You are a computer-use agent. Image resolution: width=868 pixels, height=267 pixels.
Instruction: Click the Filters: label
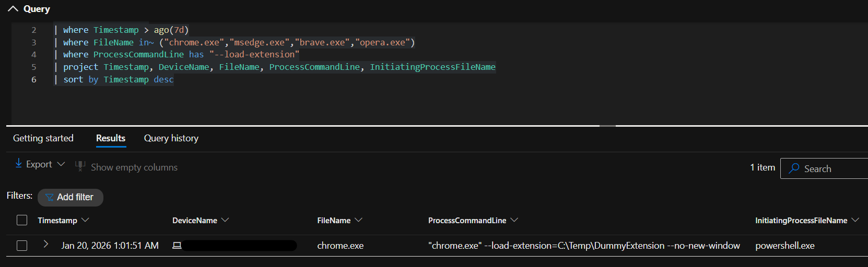click(19, 196)
